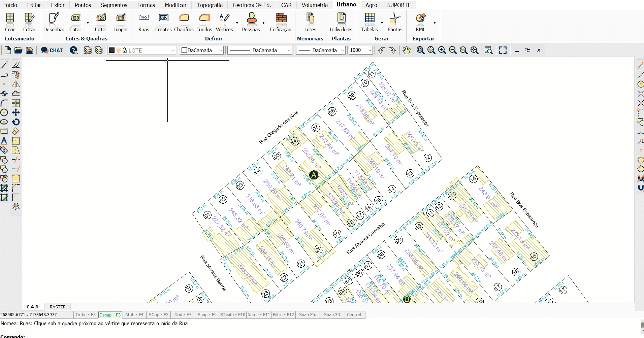Toggle Osnap - F3 setting

tap(110, 315)
